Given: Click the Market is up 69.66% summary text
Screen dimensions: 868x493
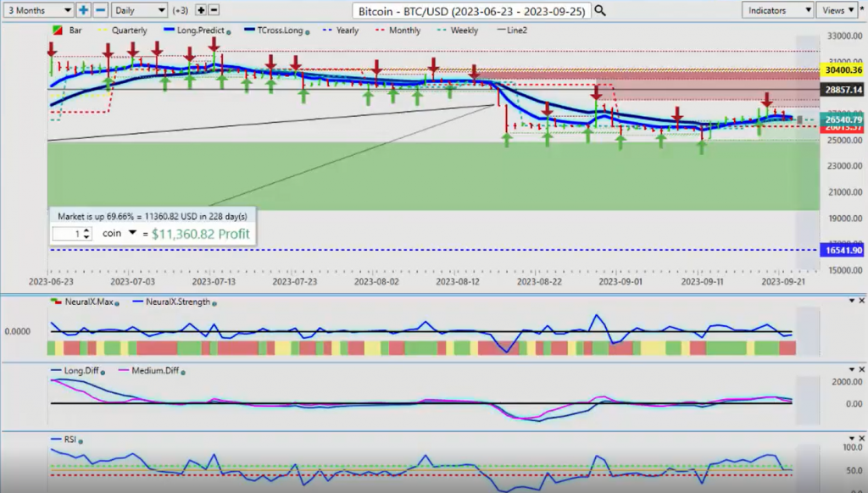Looking at the screenshot, I should click(153, 216).
